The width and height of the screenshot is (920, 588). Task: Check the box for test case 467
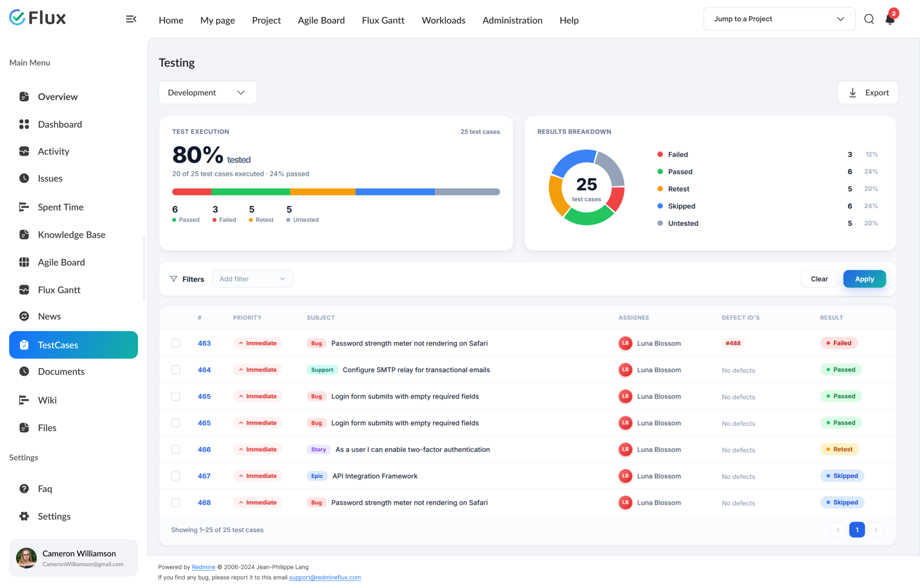click(175, 476)
